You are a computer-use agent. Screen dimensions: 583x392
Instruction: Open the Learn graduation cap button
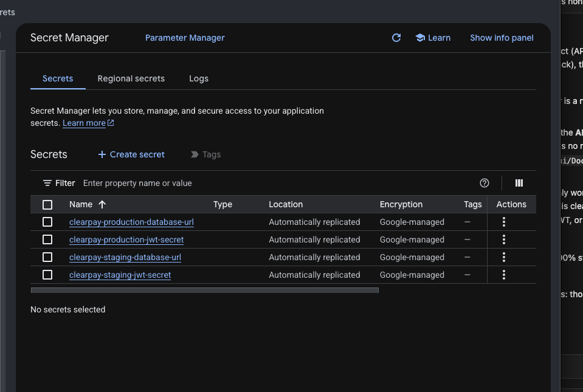[x=433, y=38]
